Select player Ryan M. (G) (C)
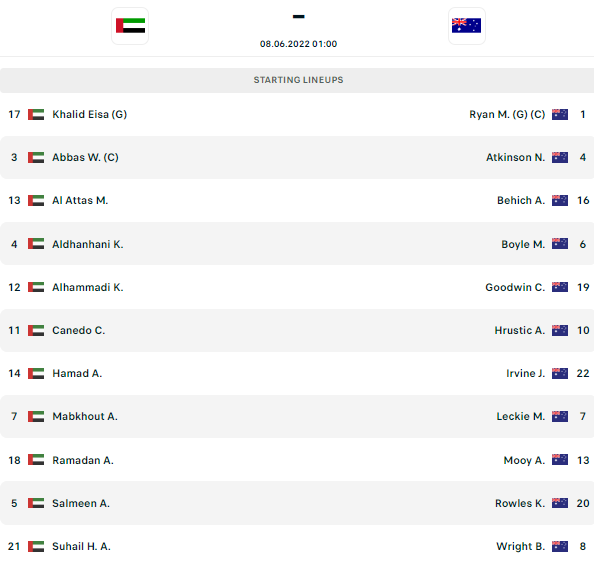 click(507, 114)
